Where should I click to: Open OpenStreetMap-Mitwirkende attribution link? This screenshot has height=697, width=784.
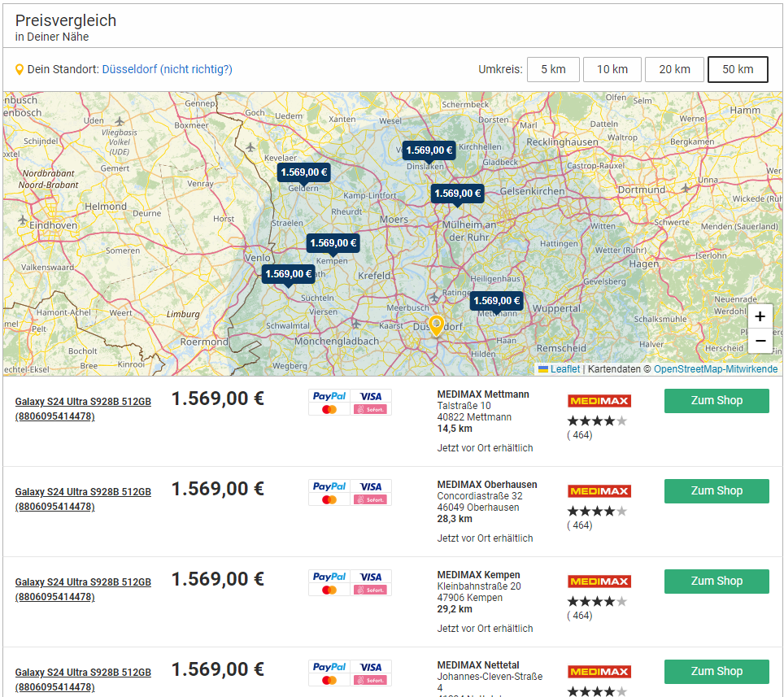(716, 369)
